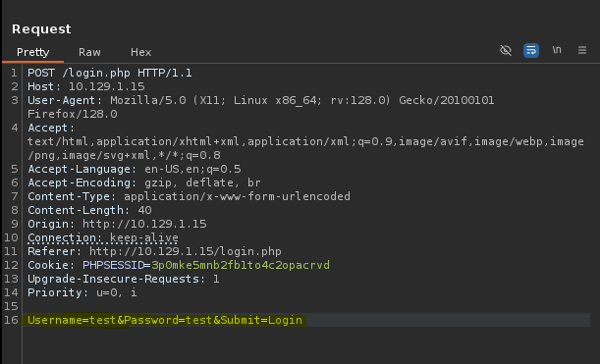Click line number 16 in gutter
This screenshot has height=364, width=600.
click(x=11, y=320)
